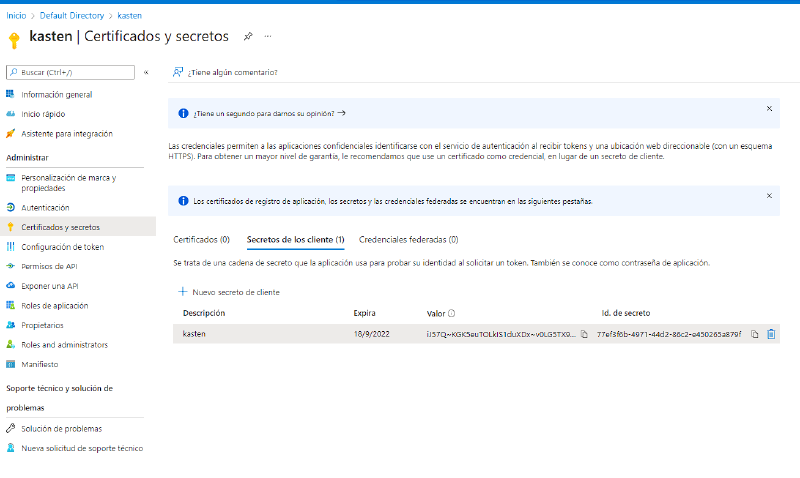Open Exponer una API menu item
Viewport: 800px width, 478px height.
point(50,286)
